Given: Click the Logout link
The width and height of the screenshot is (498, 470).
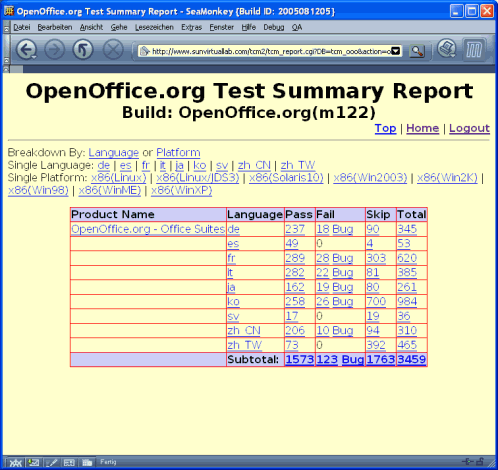Looking at the screenshot, I should pyautogui.click(x=469, y=128).
